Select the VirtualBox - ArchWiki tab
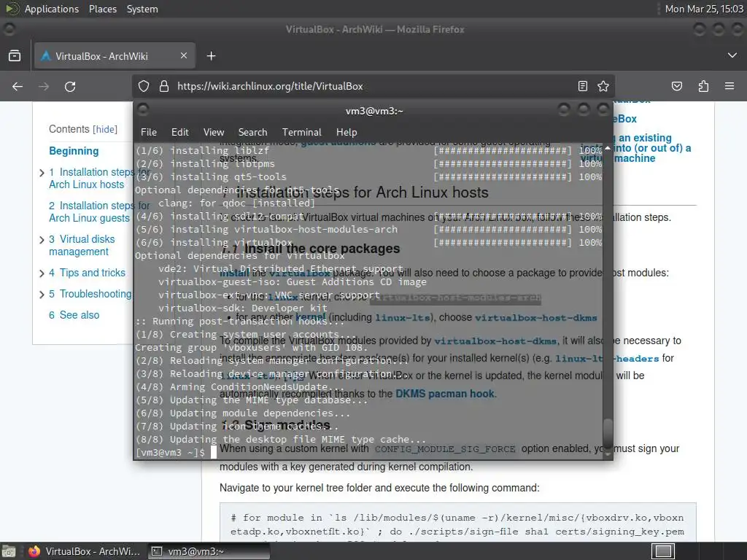 [115, 55]
